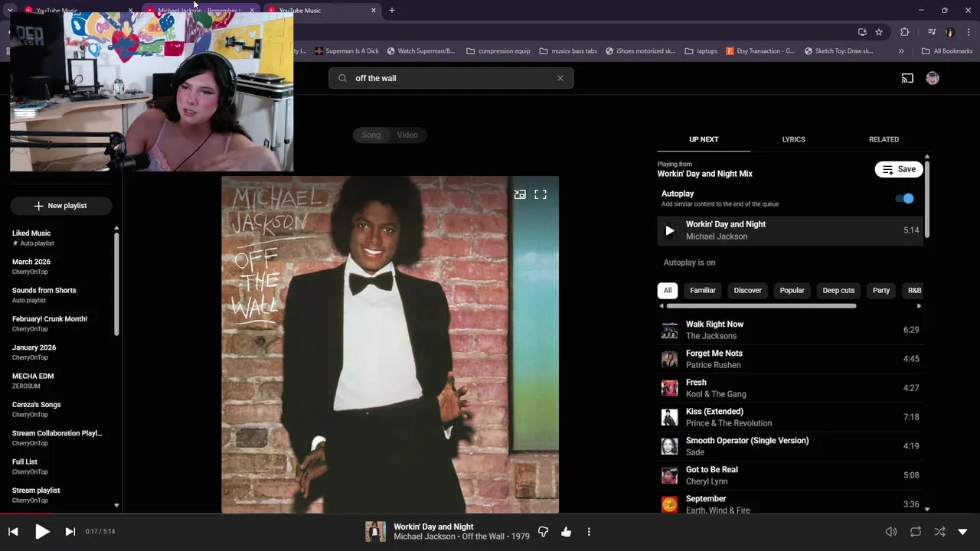Open the LYRICS tab
Image resolution: width=980 pixels, height=551 pixels.
tap(793, 139)
